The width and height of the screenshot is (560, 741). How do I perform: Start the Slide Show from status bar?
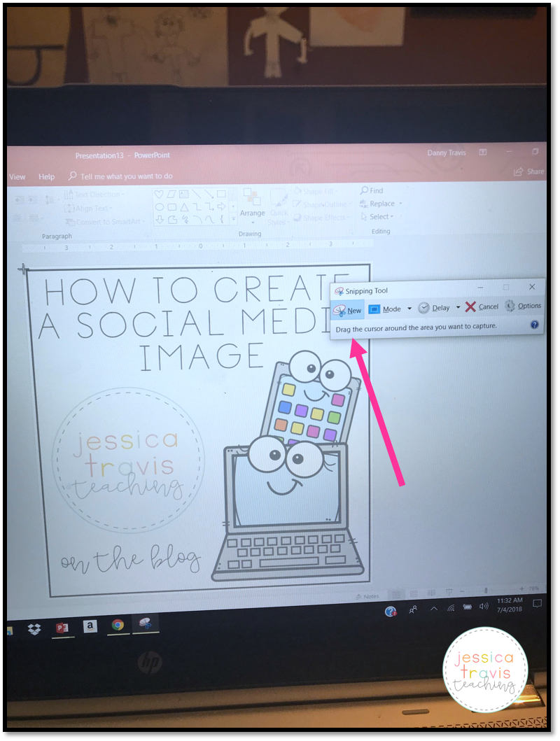tap(449, 592)
